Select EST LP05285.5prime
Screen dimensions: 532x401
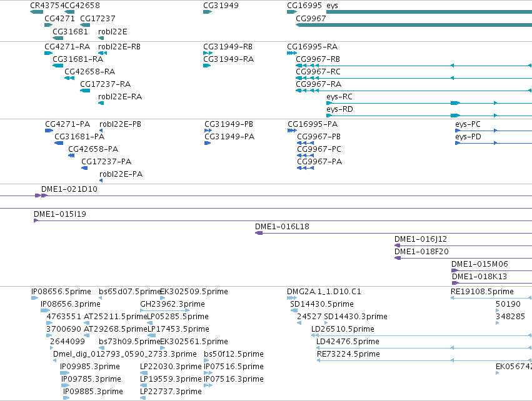click(178, 317)
